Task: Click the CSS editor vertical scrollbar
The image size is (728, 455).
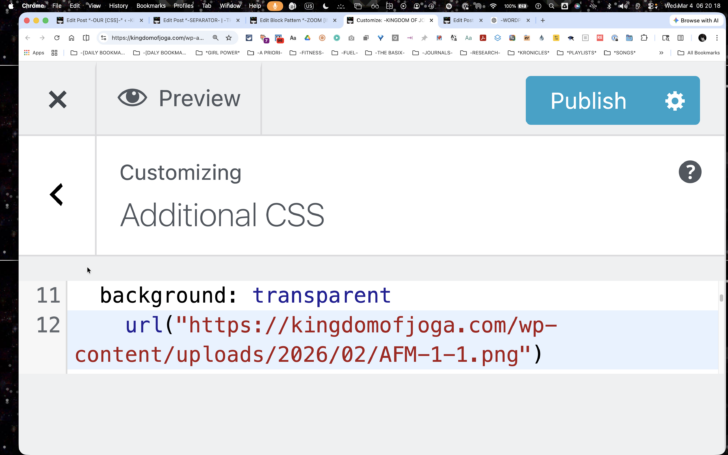Action: pos(721,298)
